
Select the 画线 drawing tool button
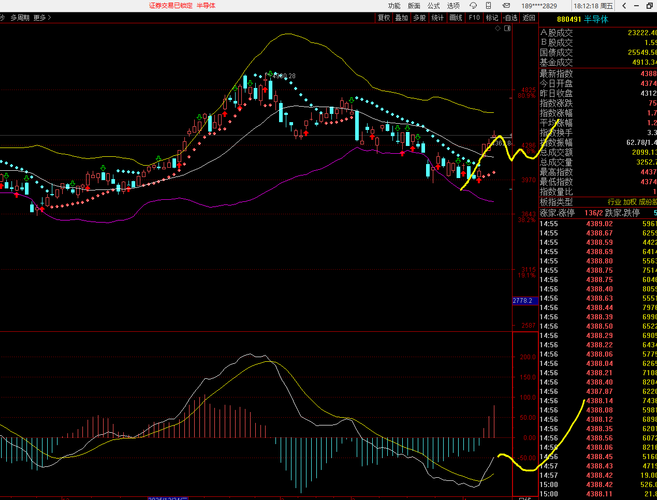click(x=456, y=18)
